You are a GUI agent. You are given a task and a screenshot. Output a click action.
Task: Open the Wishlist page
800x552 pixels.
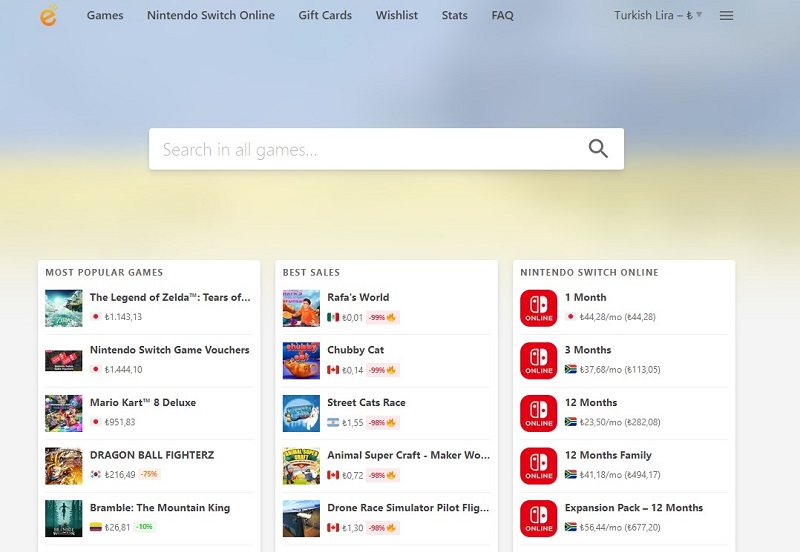click(x=396, y=15)
